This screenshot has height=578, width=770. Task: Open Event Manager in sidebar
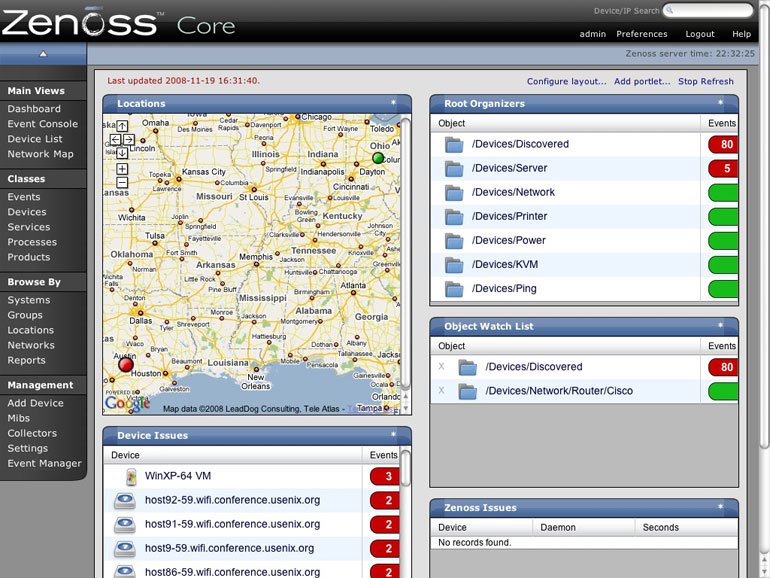tap(44, 464)
